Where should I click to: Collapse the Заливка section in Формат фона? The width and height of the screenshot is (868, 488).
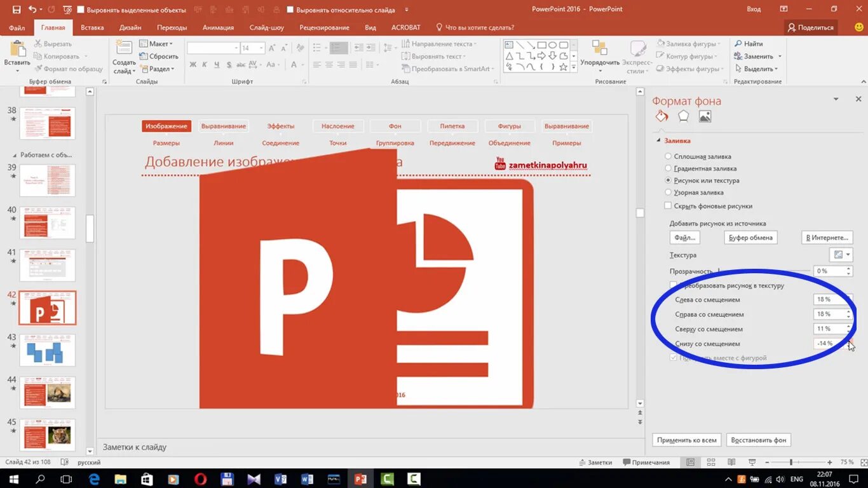tap(658, 141)
